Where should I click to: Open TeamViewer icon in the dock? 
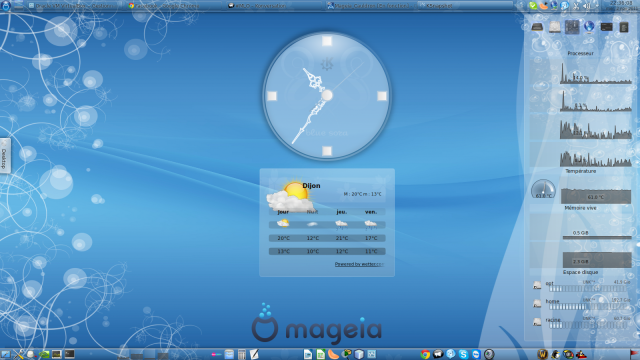click(x=476, y=354)
